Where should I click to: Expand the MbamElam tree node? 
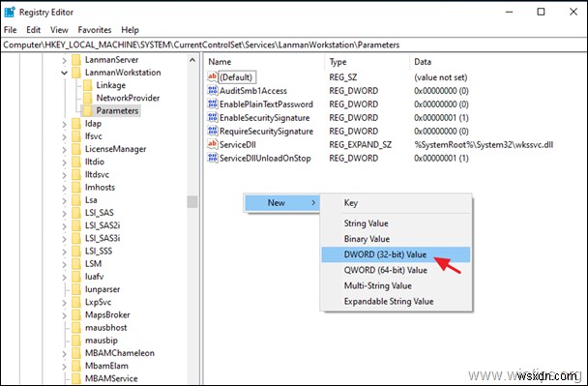click(x=64, y=366)
